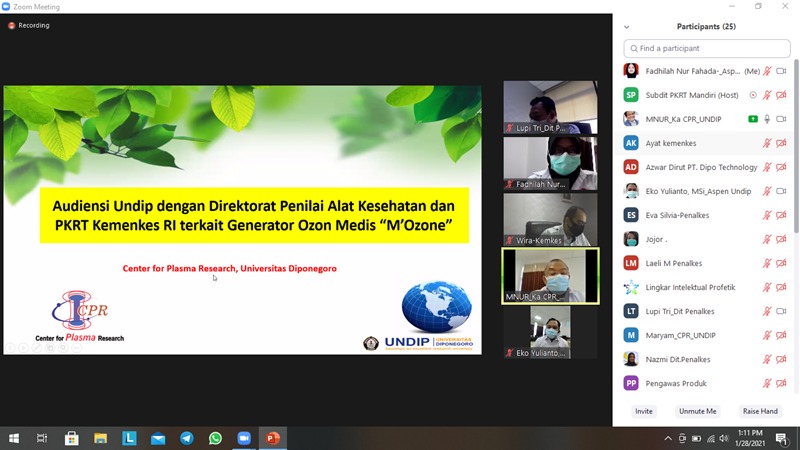This screenshot has height=450, width=800.
Task: Click the muted mic icon for Ayat kemenkes
Action: point(767,143)
